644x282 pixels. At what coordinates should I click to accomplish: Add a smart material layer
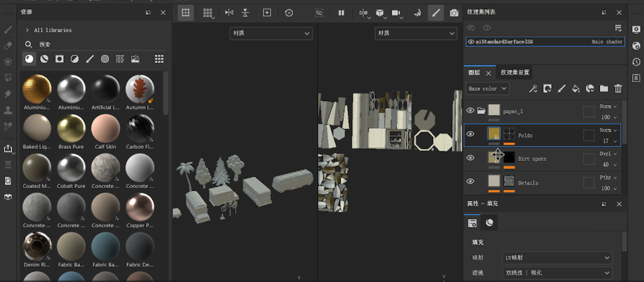[590, 89]
